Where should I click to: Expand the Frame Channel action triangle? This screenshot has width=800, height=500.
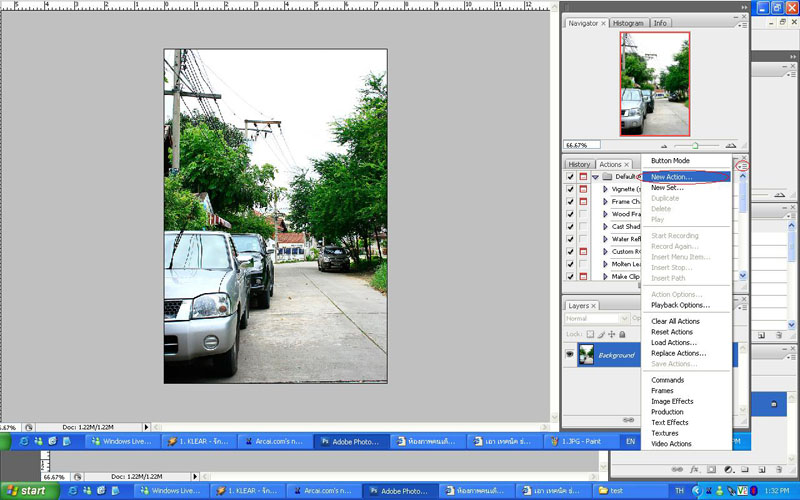[x=605, y=202]
